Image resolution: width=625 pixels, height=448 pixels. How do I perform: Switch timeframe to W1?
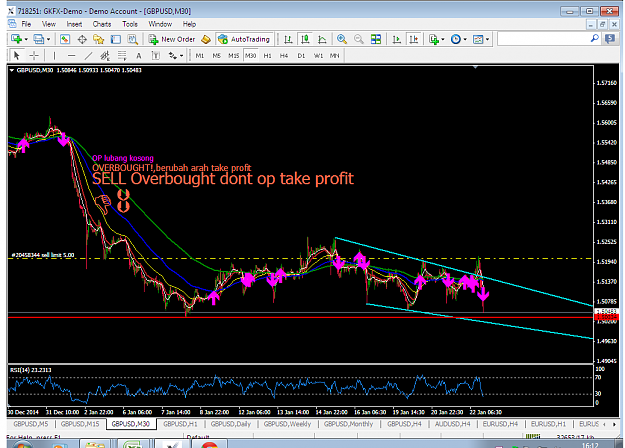pyautogui.click(x=318, y=55)
